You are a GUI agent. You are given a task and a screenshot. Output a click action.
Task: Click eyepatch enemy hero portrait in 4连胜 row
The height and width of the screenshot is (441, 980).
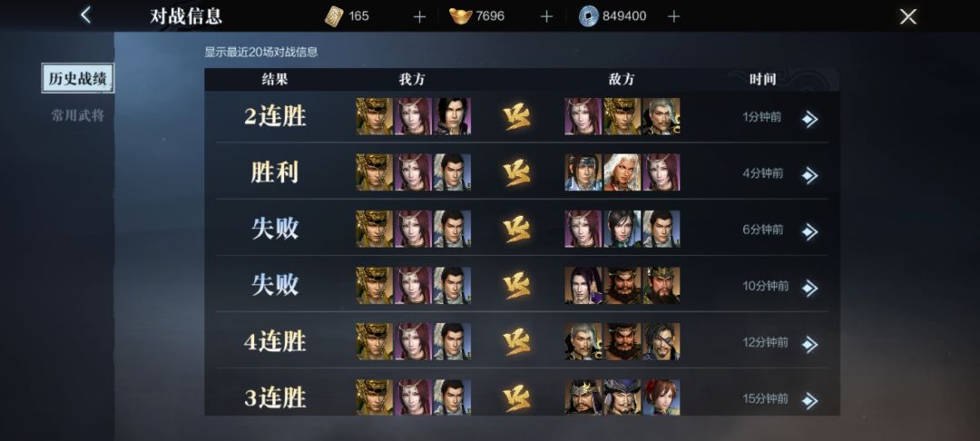tap(661, 341)
